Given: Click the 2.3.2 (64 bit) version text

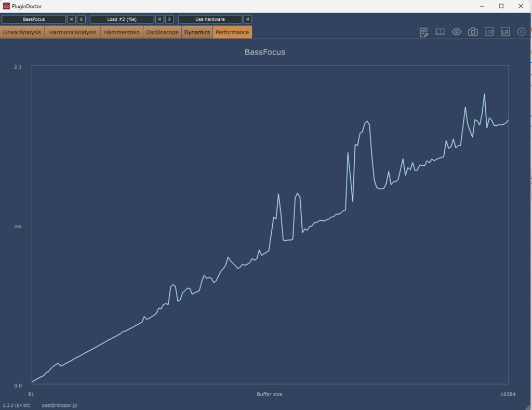Looking at the screenshot, I should click(x=17, y=405).
